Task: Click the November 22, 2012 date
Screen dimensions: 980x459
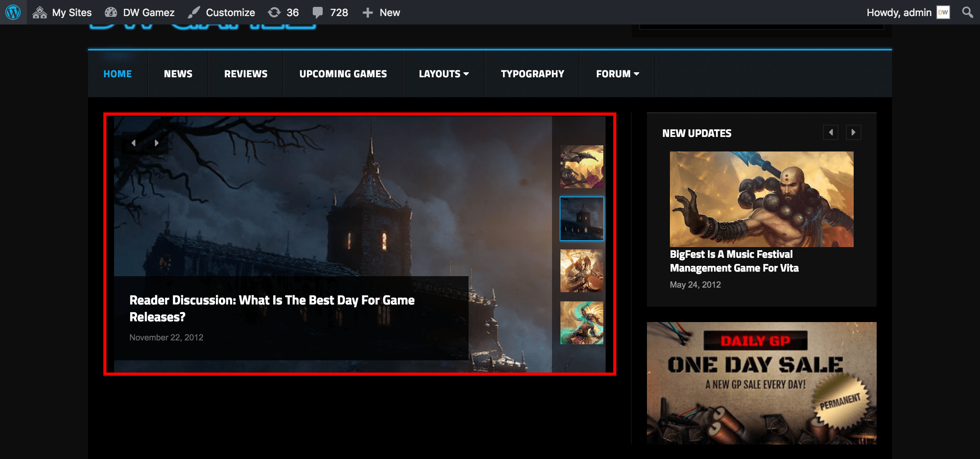Action: click(166, 337)
